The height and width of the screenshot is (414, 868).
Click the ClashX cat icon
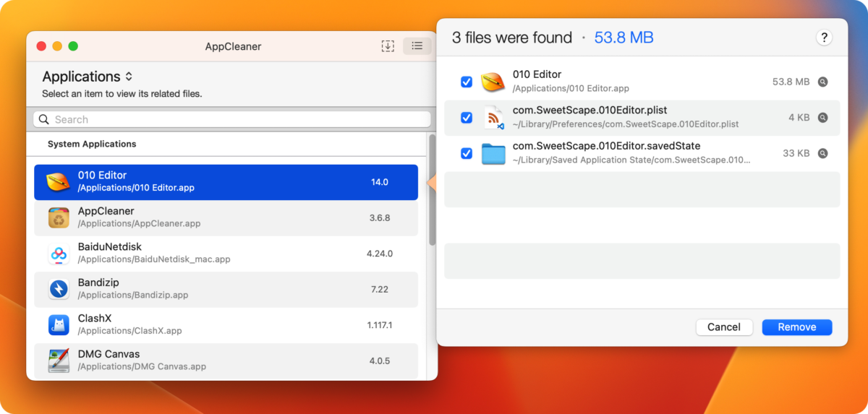59,325
